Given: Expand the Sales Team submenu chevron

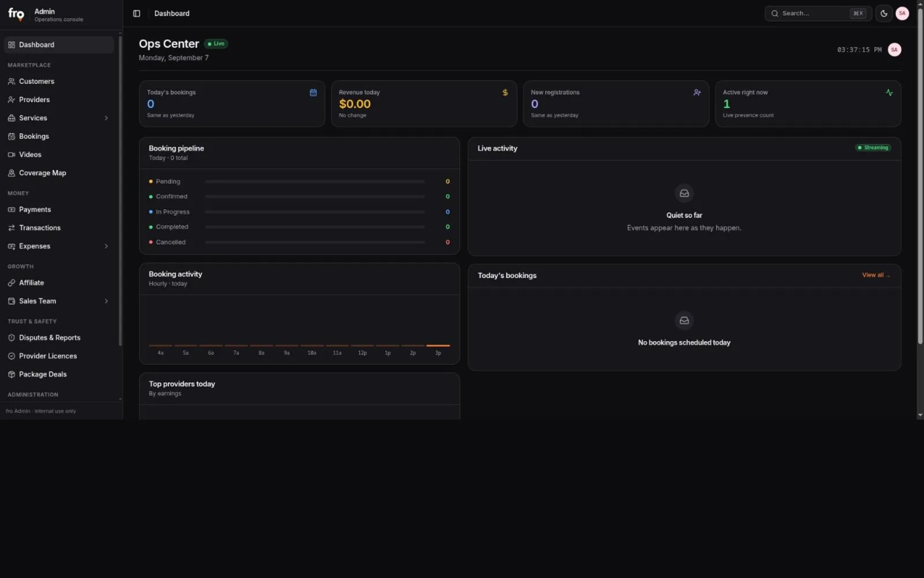Looking at the screenshot, I should (106, 301).
